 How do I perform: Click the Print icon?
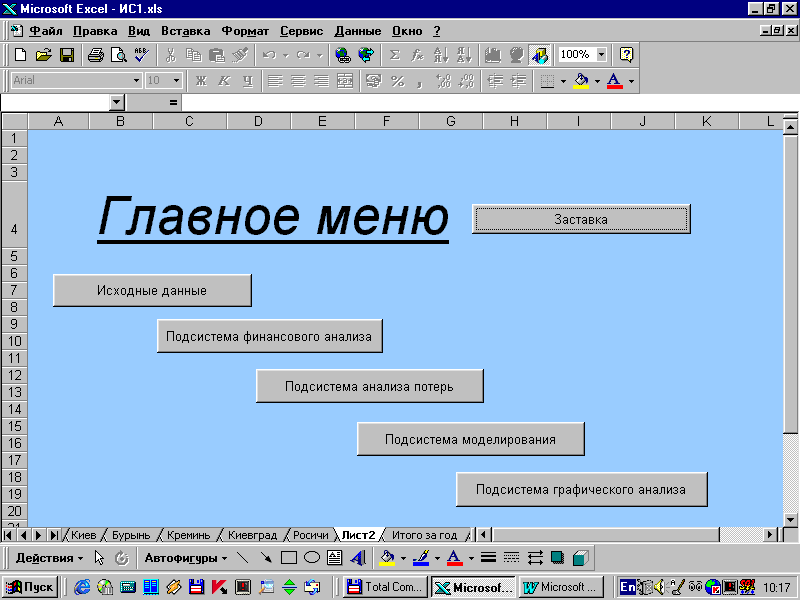(x=95, y=55)
